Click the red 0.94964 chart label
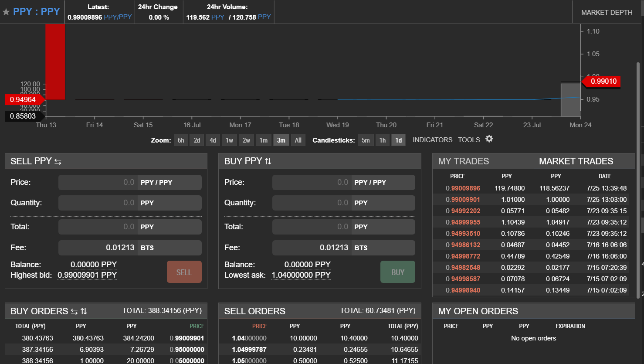This screenshot has height=364, width=644. [x=24, y=100]
